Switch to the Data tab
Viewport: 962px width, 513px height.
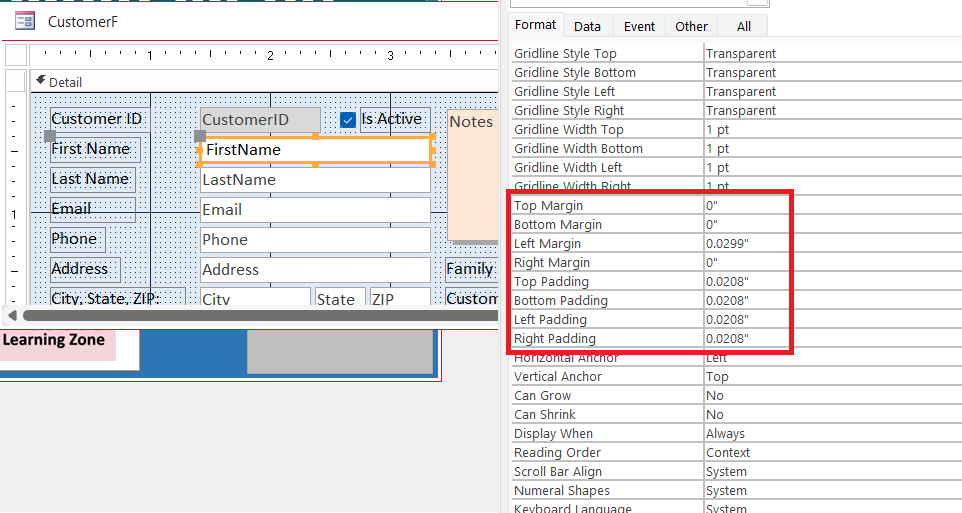(587, 27)
